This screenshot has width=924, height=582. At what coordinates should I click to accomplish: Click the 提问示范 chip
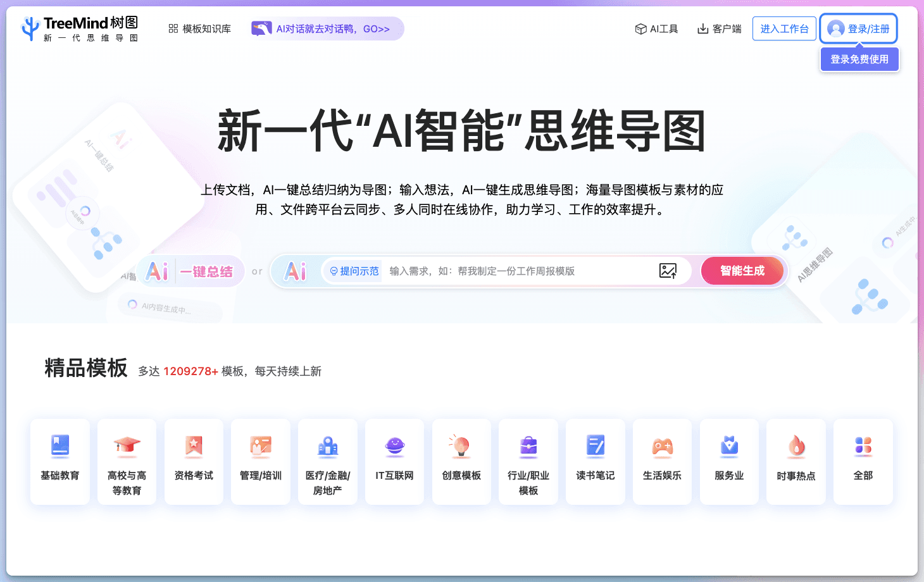354,271
